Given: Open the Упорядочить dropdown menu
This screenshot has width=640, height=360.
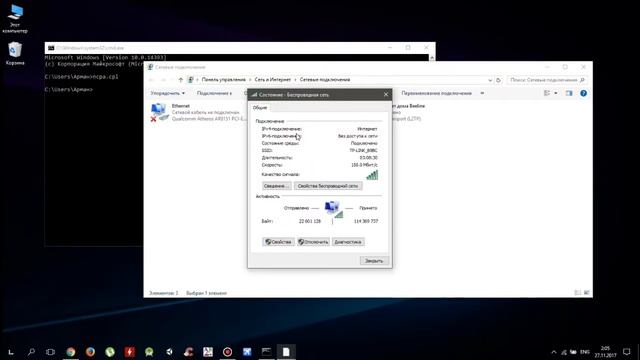Looking at the screenshot, I should [x=167, y=93].
